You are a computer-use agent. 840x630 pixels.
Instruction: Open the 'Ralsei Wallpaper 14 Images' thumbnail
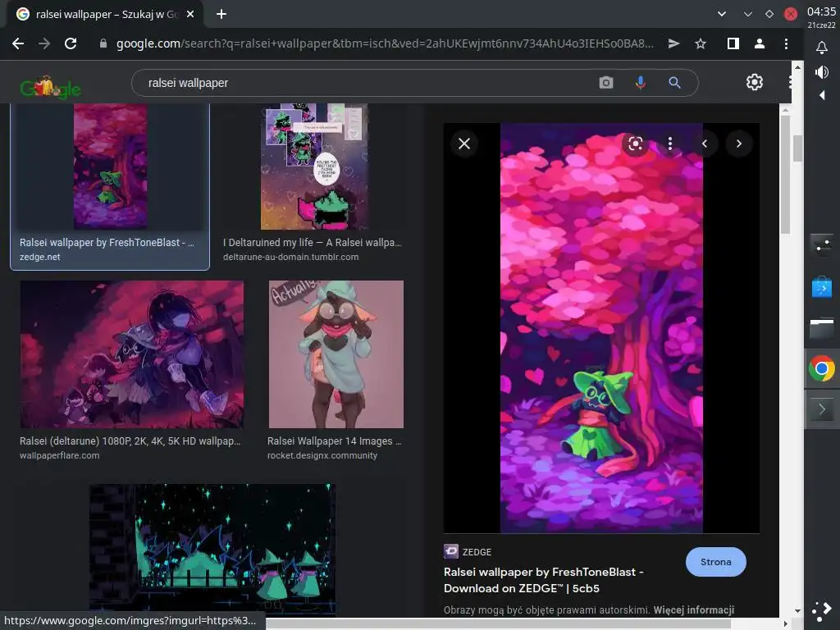pos(336,354)
